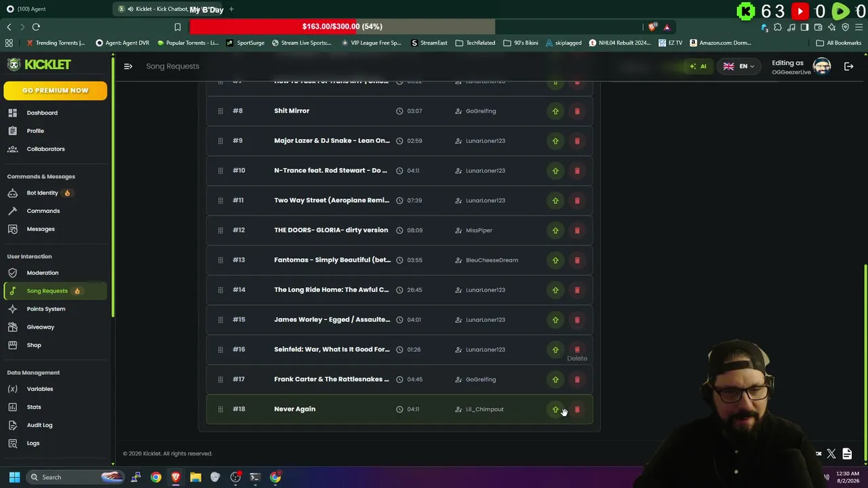Viewport: 868px width, 488px height.
Task: Bump the #9 Major Lazer song up
Action: coord(555,141)
